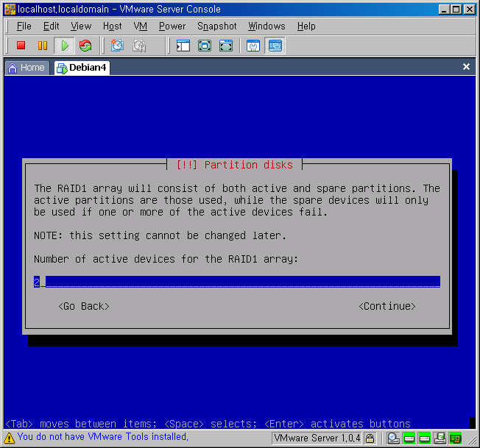
Task: Click the lock icon in the status bar
Action: pyautogui.click(x=370, y=438)
